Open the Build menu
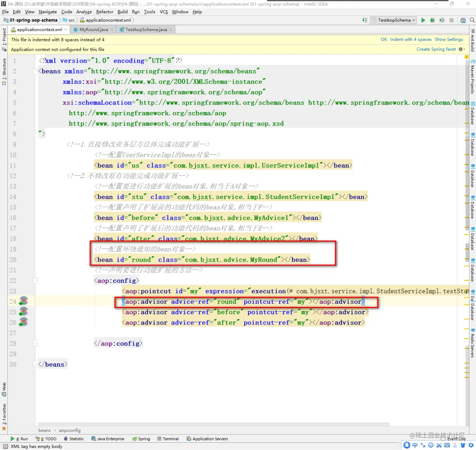 point(122,12)
